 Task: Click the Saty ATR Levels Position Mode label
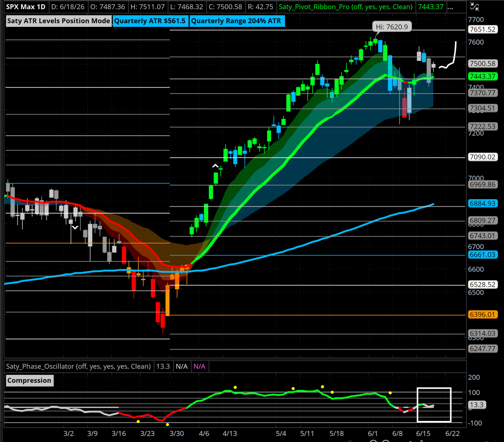point(59,21)
